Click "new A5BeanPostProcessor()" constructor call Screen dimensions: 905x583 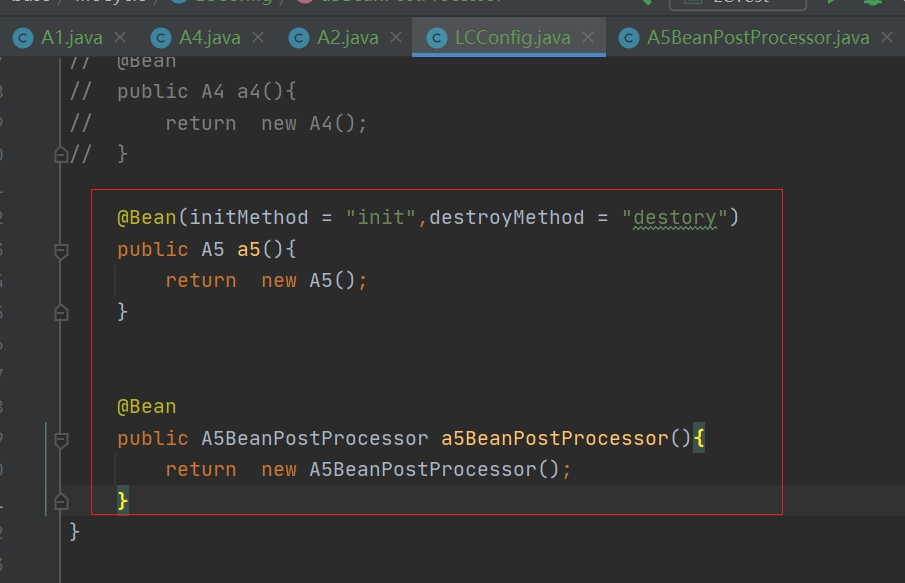[x=410, y=470]
